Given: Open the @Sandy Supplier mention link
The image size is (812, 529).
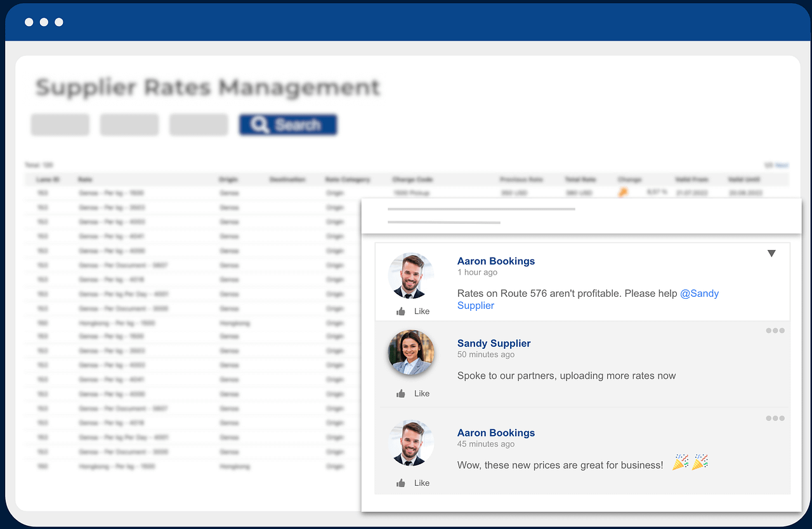Looking at the screenshot, I should click(700, 293).
